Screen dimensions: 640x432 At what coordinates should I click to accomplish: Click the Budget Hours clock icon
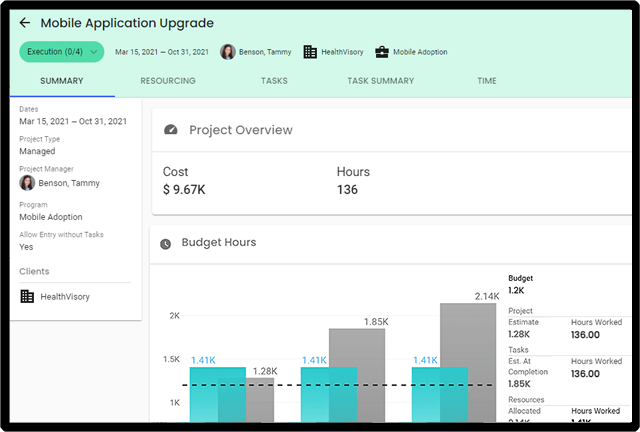point(165,244)
